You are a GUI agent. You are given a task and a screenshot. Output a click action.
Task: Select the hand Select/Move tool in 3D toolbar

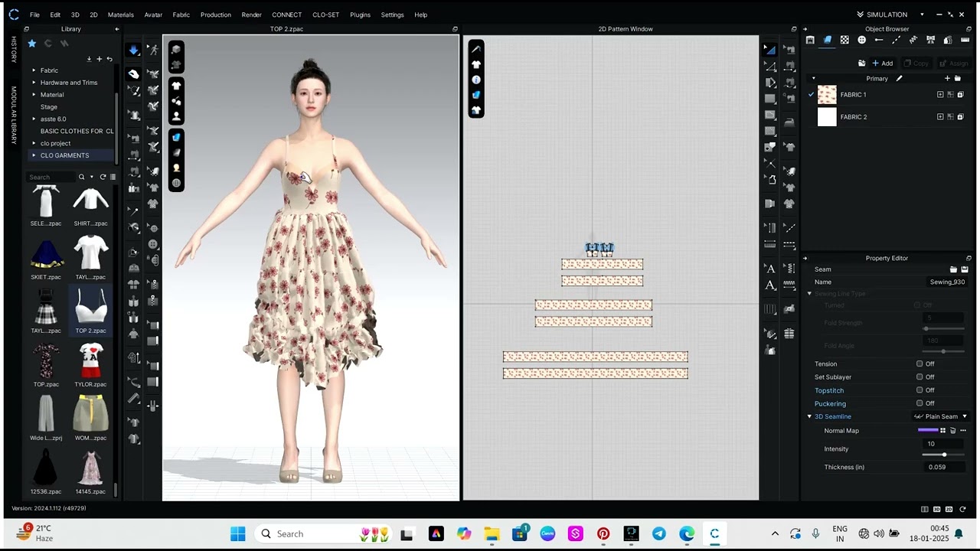pyautogui.click(x=134, y=74)
